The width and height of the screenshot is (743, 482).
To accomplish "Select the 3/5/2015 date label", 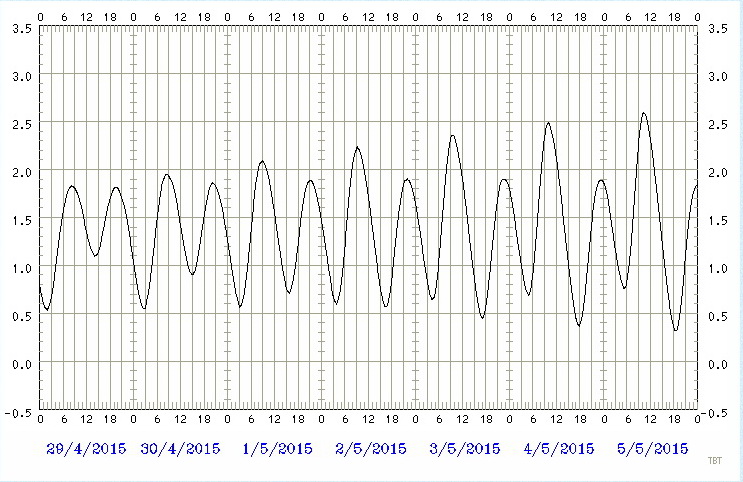I will (x=465, y=448).
